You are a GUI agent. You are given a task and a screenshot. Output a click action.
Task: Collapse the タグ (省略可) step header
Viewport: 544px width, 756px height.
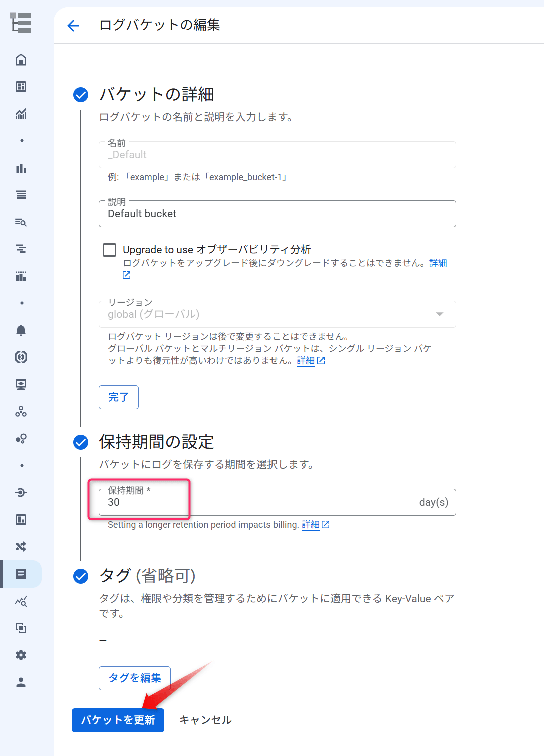point(147,576)
